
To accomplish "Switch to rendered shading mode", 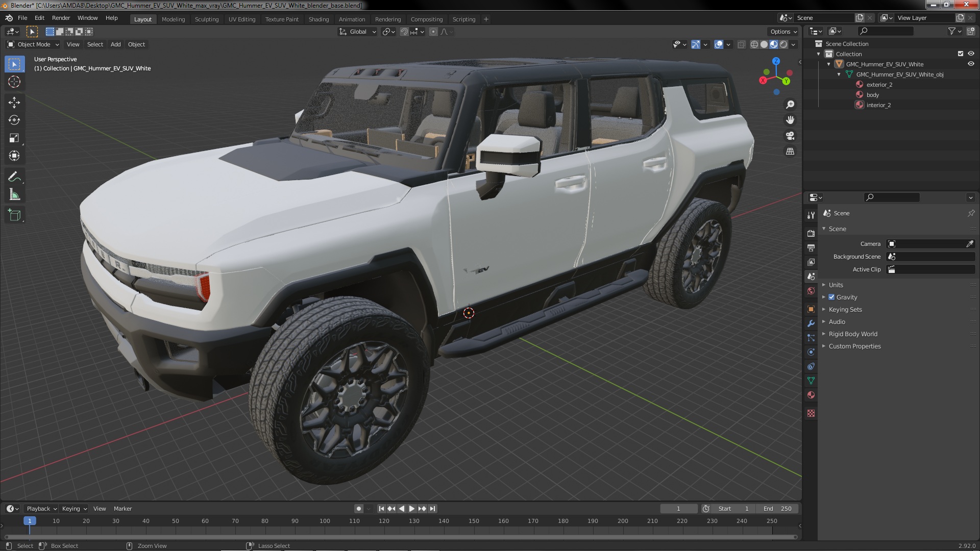I will point(783,44).
